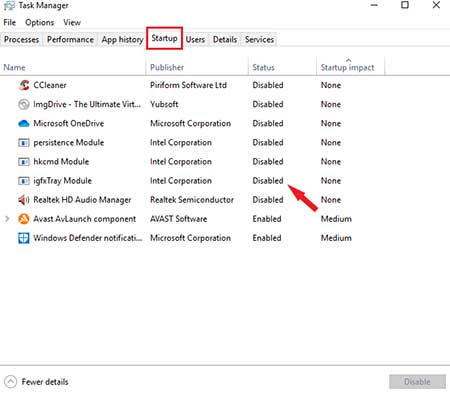
Task: Click the ImgDrive row icon
Action: click(24, 104)
